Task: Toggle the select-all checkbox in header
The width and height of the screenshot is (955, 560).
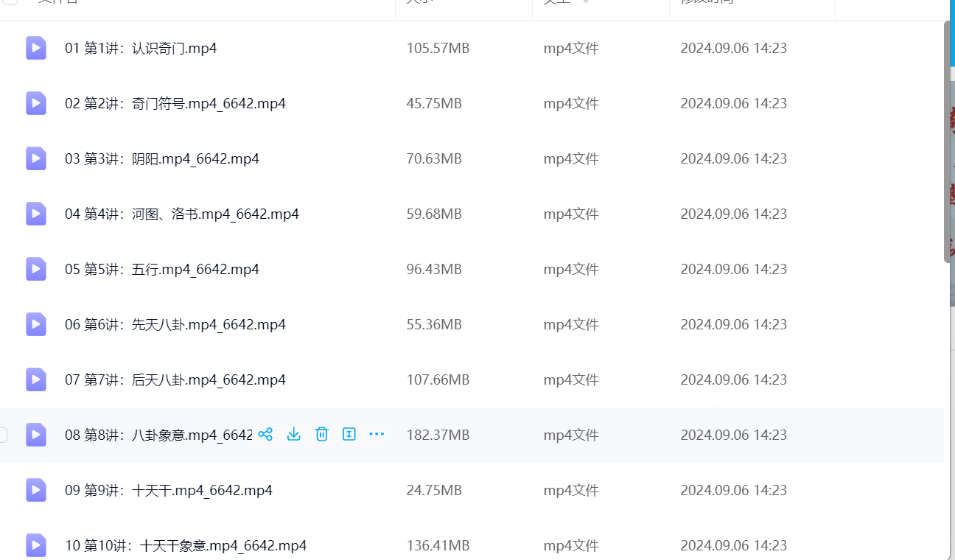Action: [10, 1]
